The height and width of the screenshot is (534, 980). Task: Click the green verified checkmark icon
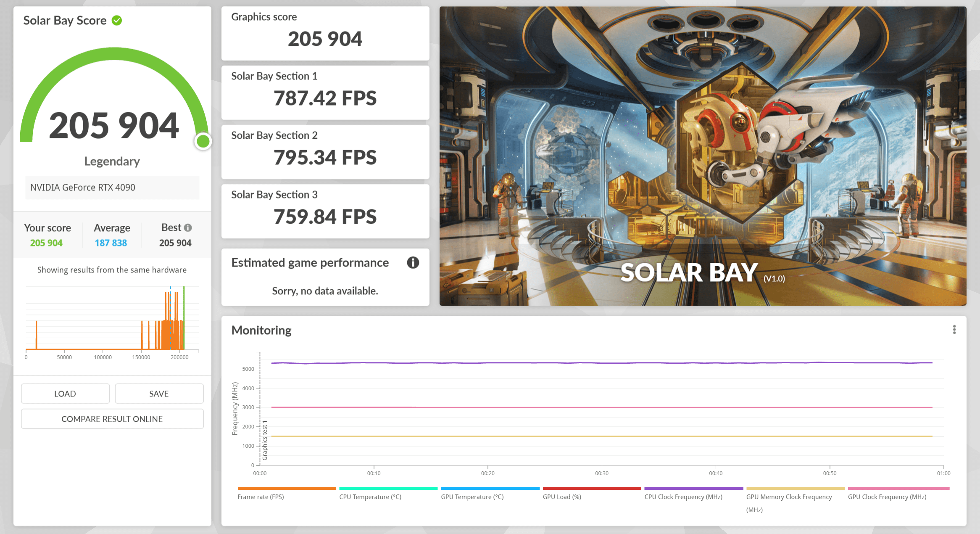tap(117, 20)
